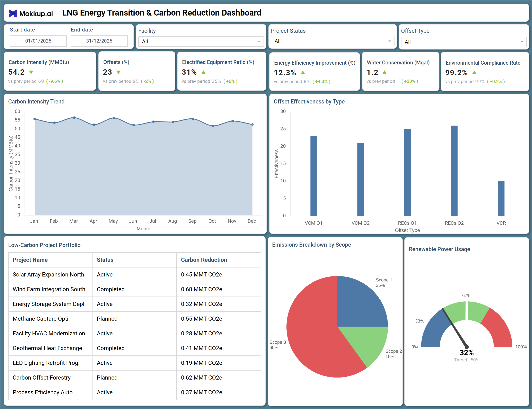Click the dashboard title heading
This screenshot has width=532, height=409.
click(162, 13)
